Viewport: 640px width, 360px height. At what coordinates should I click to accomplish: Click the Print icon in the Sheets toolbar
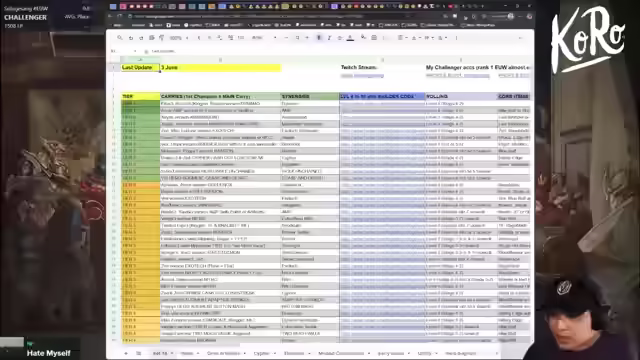[151, 38]
